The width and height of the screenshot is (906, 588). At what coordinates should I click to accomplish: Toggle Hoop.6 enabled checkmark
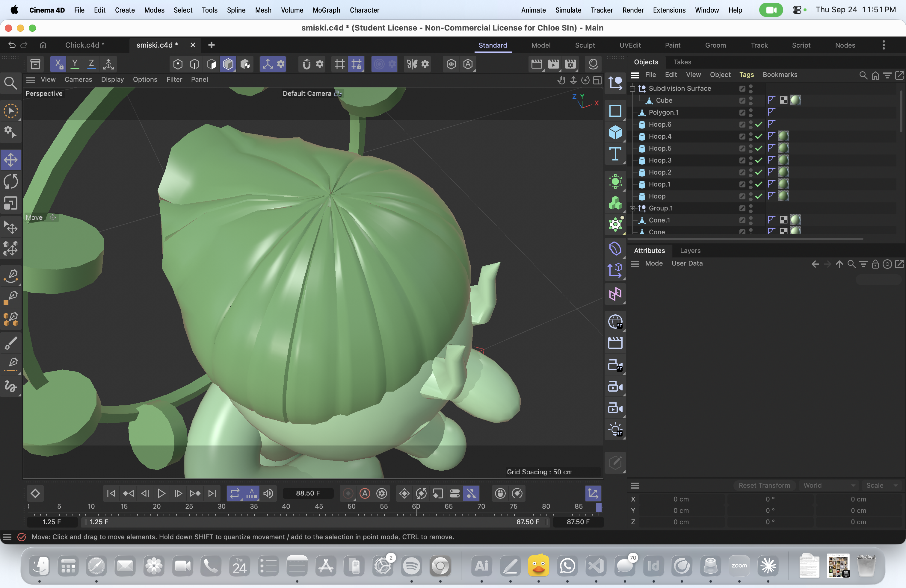(759, 124)
